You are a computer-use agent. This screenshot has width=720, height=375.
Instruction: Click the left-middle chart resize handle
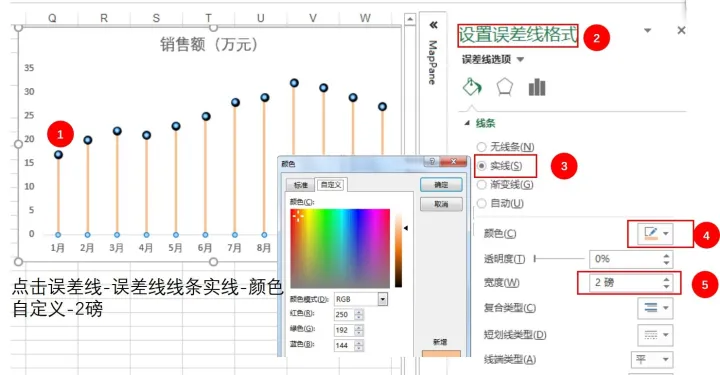18,144
